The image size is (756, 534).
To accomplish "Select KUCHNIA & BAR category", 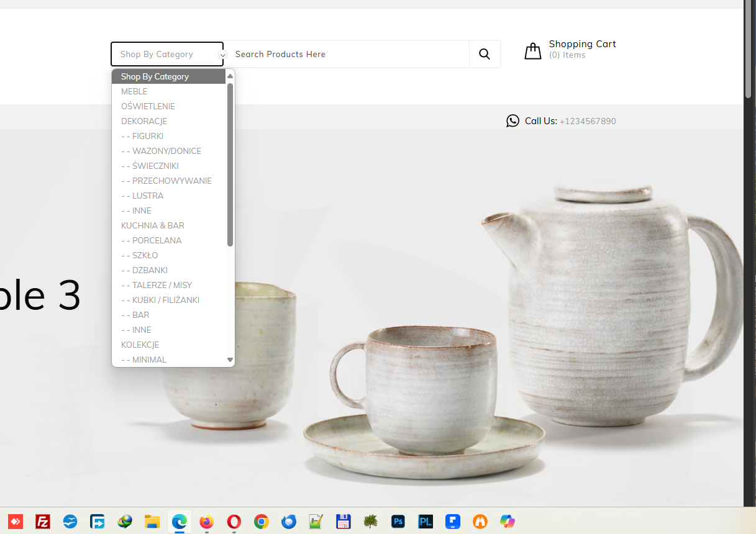I will coord(168,225).
